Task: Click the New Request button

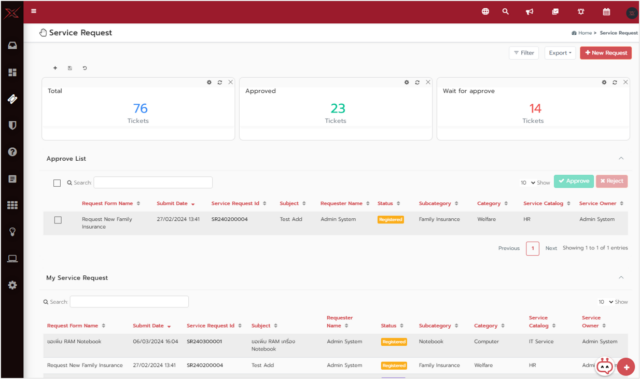Action: coord(606,53)
